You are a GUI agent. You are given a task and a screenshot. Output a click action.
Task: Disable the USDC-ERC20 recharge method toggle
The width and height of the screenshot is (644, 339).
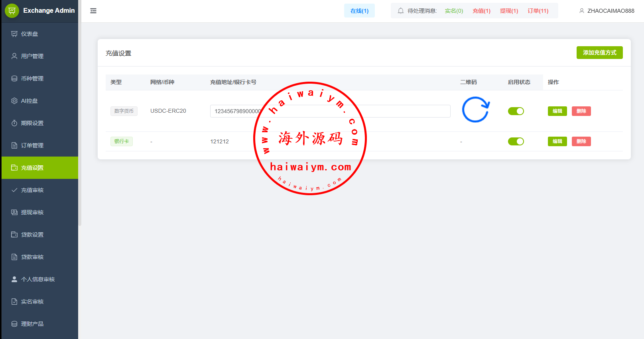click(x=516, y=111)
